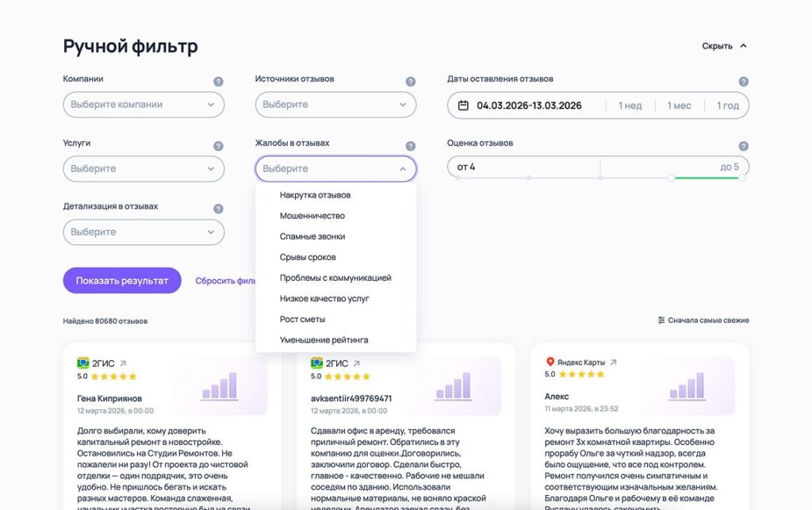Click help icon next to Источники отзывов

coord(410,82)
